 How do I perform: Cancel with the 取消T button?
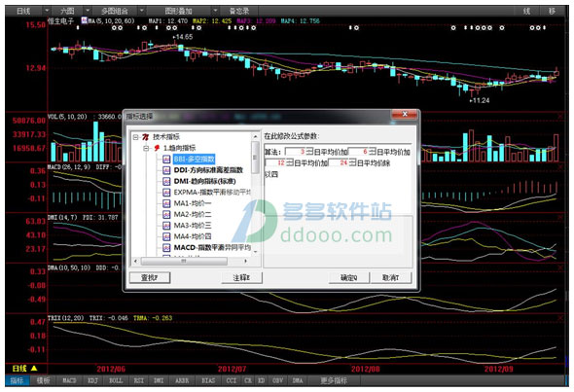tap(391, 278)
